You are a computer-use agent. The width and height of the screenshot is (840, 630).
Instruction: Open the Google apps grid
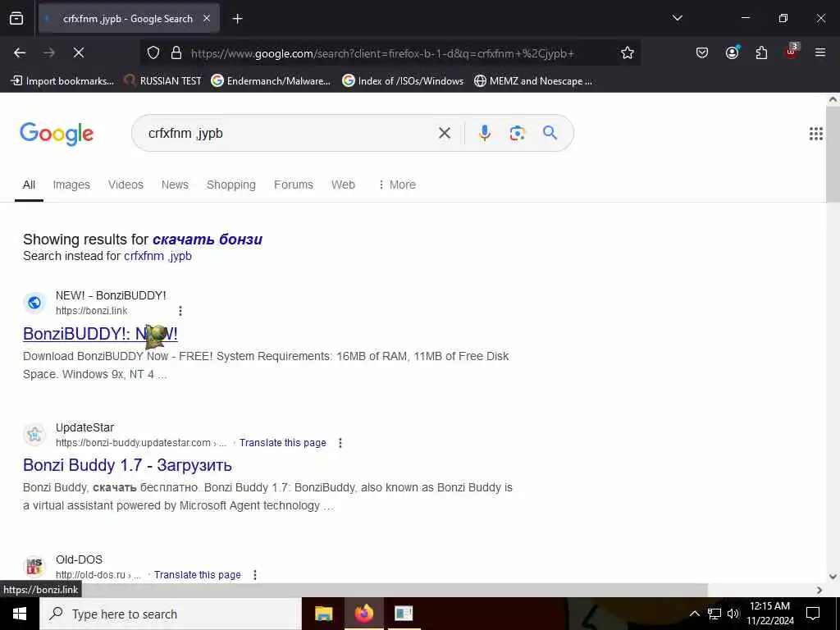[x=815, y=134]
